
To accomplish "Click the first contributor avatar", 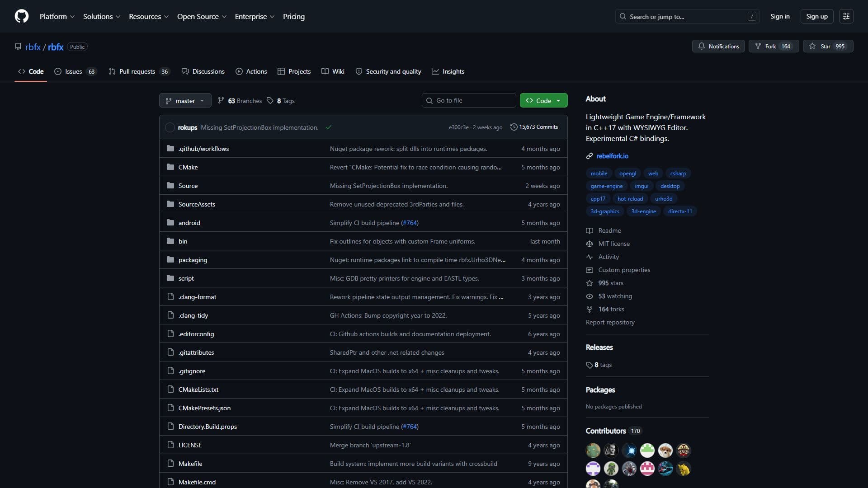I will [x=593, y=450].
